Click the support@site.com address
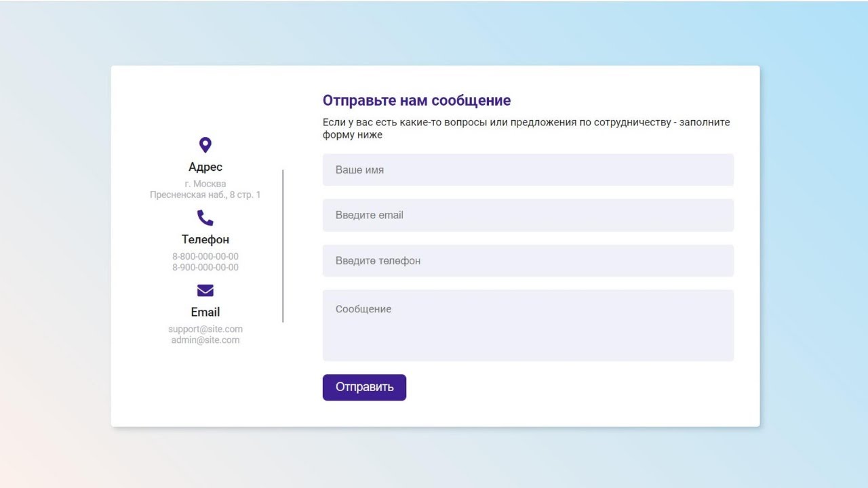 coord(205,329)
